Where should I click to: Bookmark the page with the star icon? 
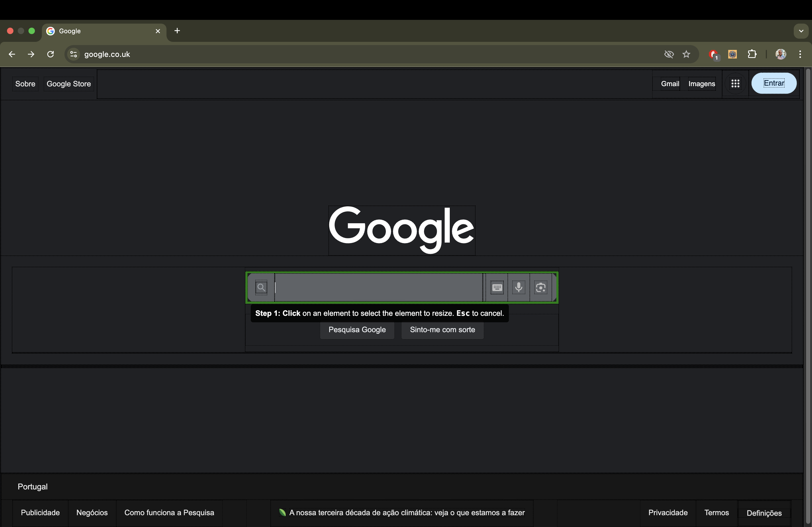tap(686, 54)
